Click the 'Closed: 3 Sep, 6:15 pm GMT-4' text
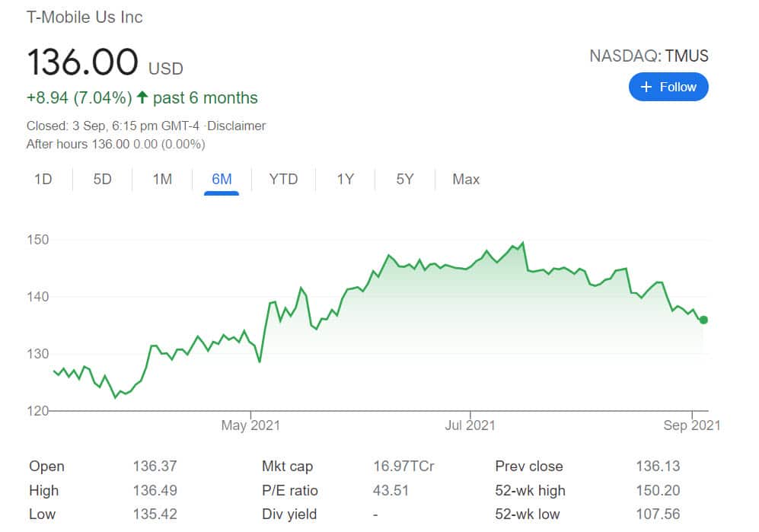This screenshot has width=759, height=532. point(113,126)
